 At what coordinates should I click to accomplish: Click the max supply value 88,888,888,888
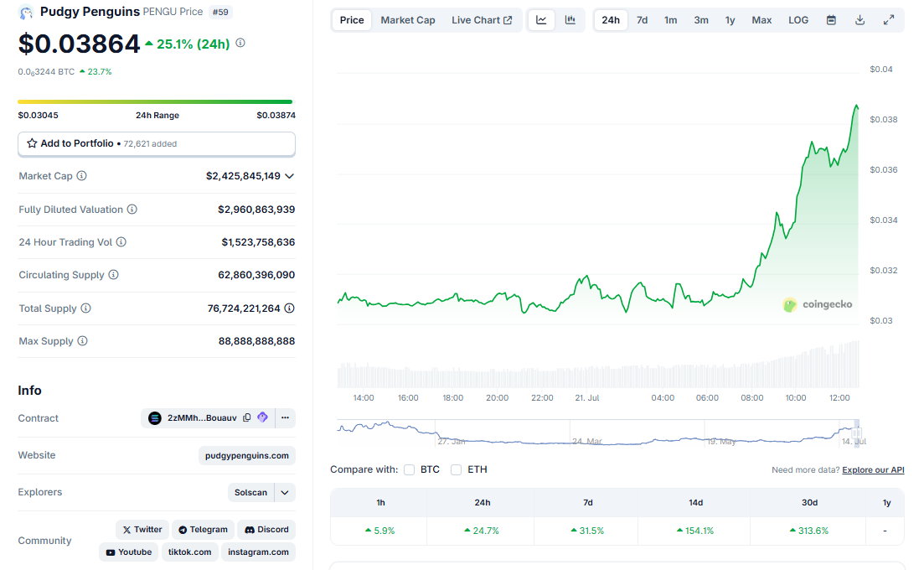257,341
